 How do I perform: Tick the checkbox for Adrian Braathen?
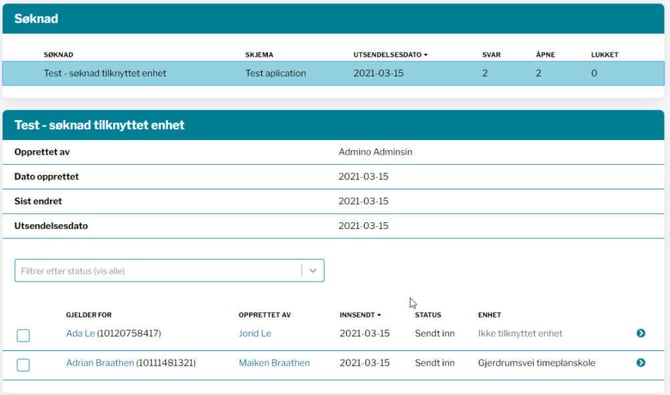pyautogui.click(x=23, y=365)
